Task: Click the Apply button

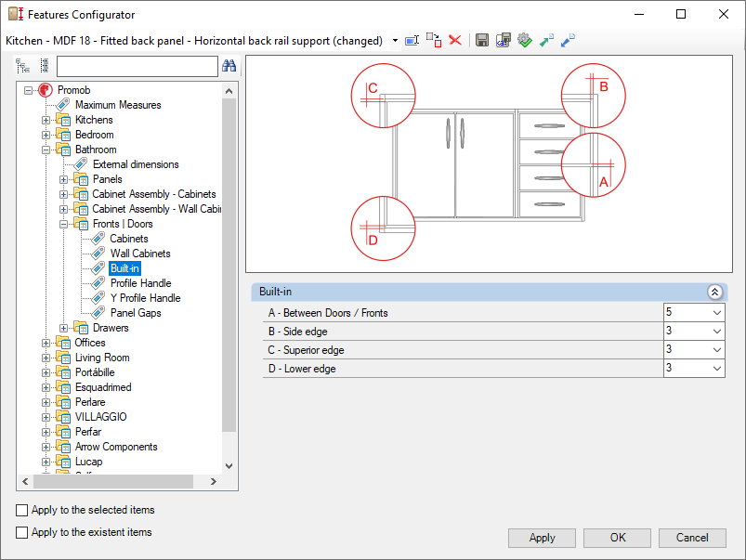Action: (542, 538)
